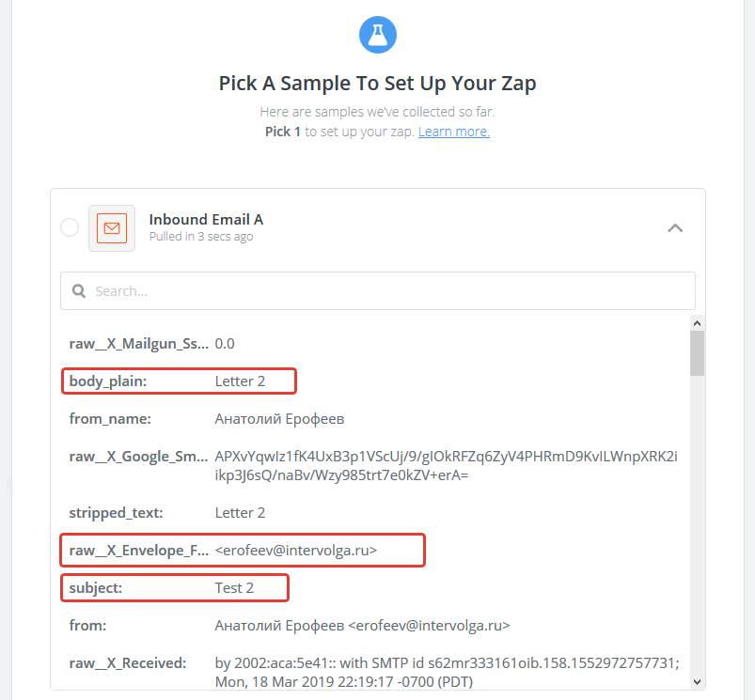755x700 pixels.
Task: Click the raw__X_Envelope_F sender row
Action: tap(243, 550)
